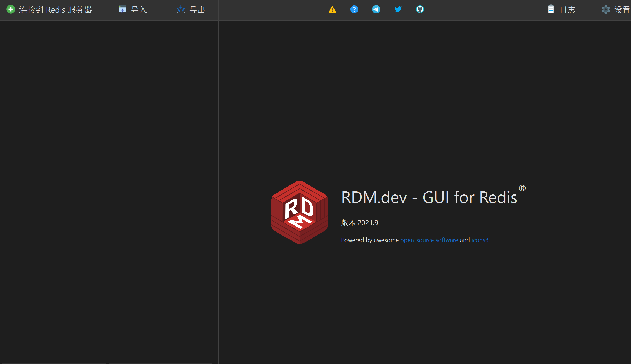The image size is (631, 364).
Task: Click the 版本 2021.9 version text
Action: point(359,223)
